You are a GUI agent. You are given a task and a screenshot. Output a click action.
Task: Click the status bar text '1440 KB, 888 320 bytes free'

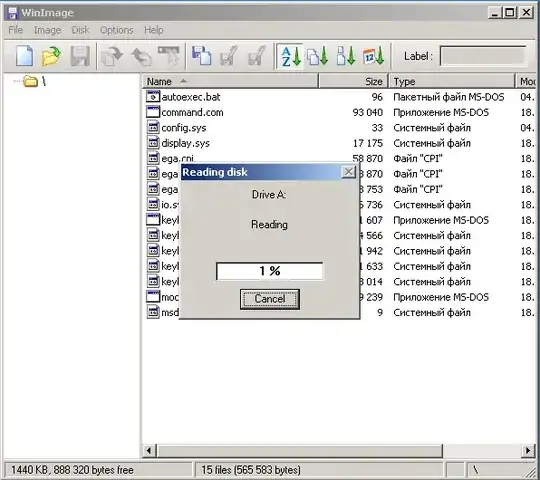(x=72, y=470)
